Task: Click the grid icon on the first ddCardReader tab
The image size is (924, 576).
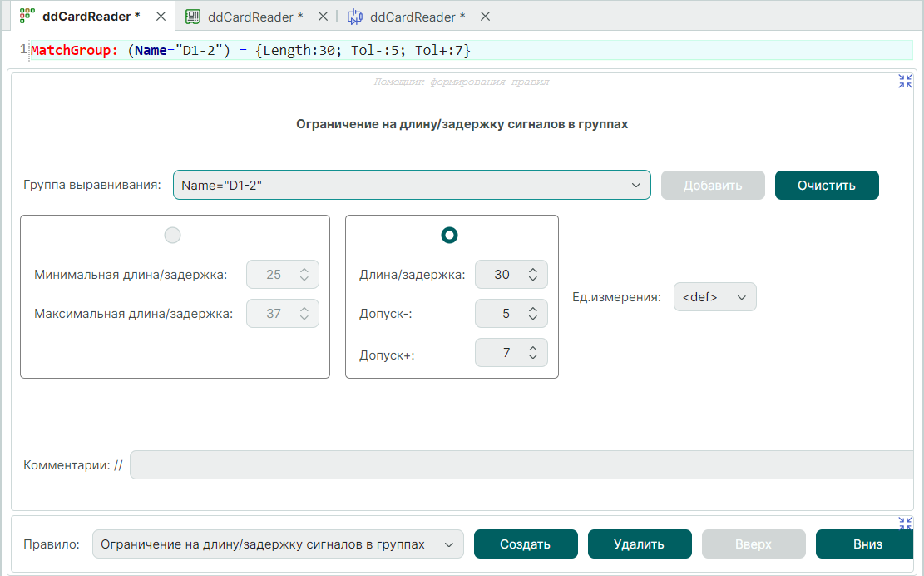Action: (27, 17)
